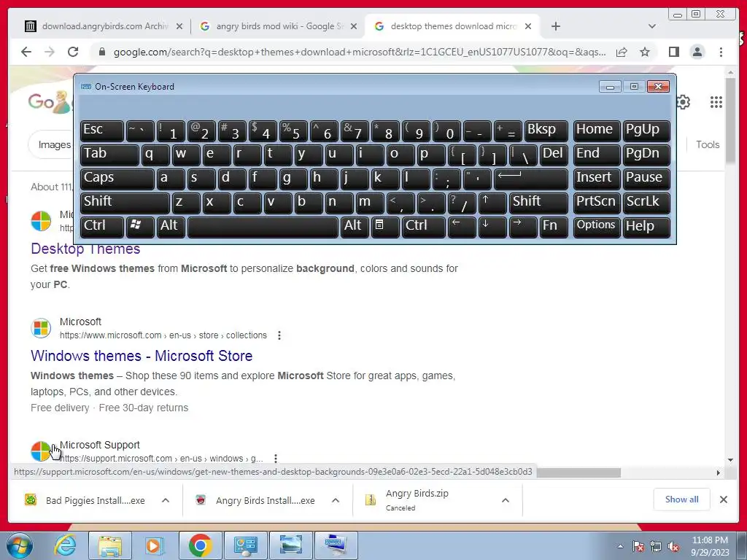747x560 pixels.
Task: Toggle the Fn key on keyboard
Action: 554,227
